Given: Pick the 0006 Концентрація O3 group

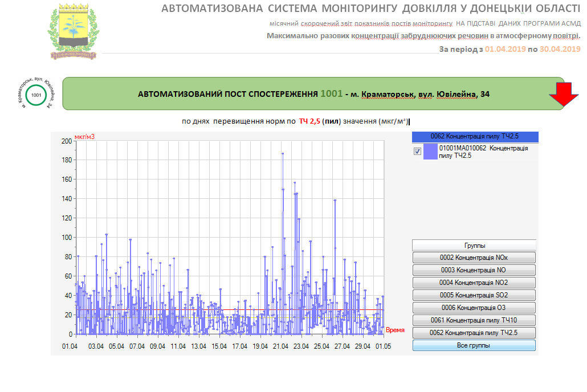Looking at the screenshot, I should click(474, 308).
